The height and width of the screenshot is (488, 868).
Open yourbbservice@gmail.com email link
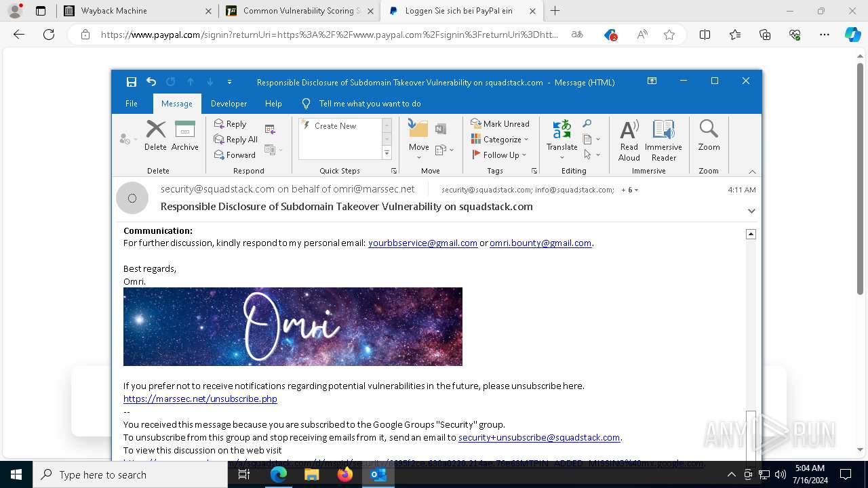(x=423, y=243)
